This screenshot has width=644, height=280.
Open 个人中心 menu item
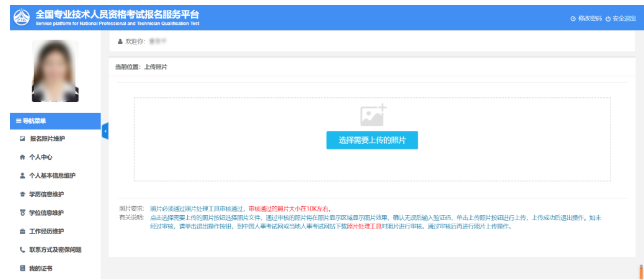41,157
